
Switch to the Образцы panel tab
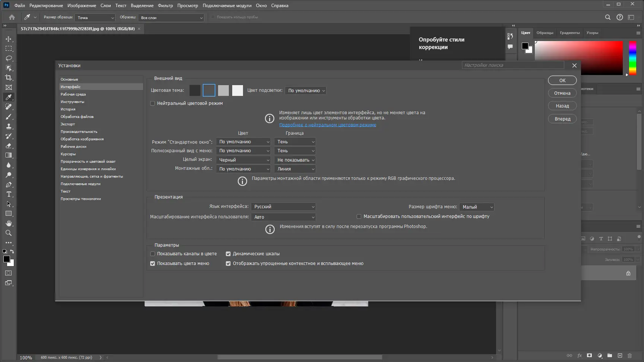(x=545, y=33)
